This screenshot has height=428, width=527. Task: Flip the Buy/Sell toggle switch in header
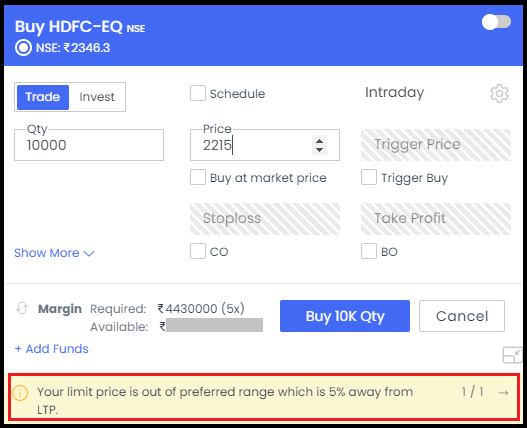coord(496,23)
